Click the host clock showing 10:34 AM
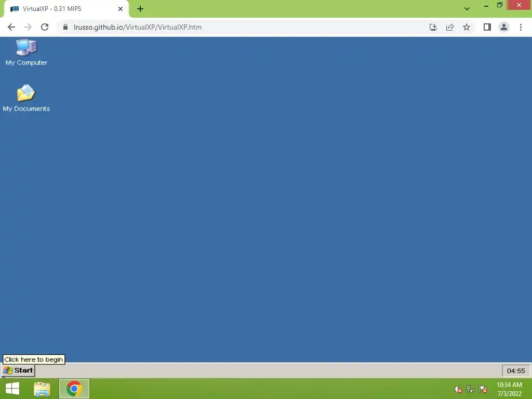Viewport: 532px width, 399px height. 509,389
